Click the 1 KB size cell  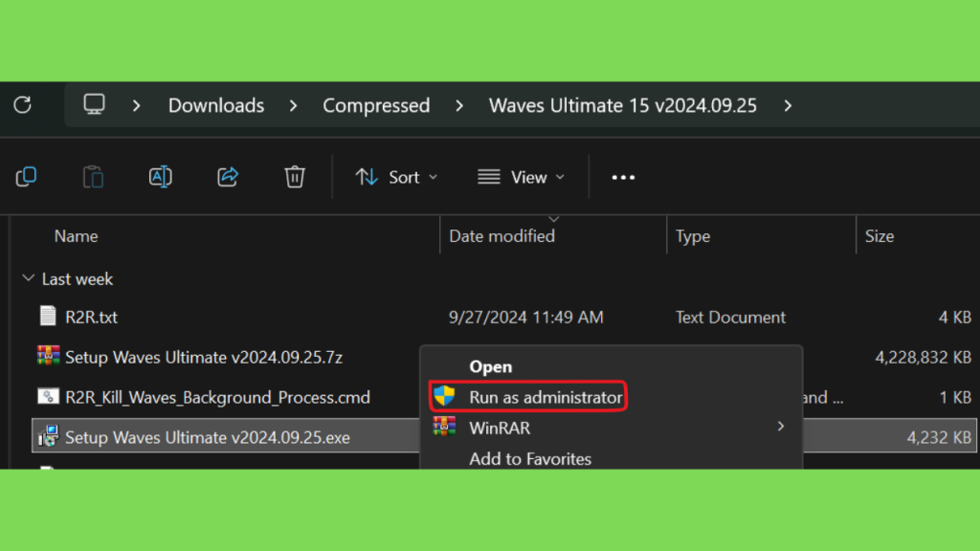(x=956, y=397)
